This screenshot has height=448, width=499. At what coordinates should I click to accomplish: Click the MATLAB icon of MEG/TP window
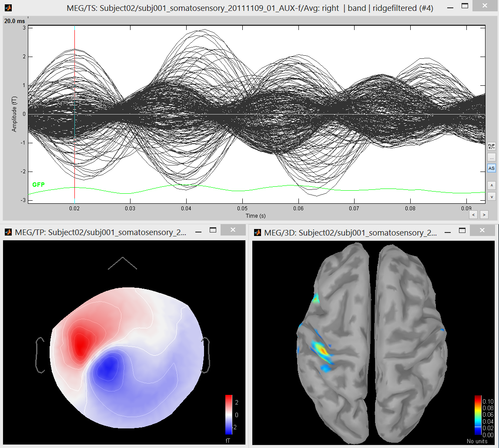[x=8, y=232]
